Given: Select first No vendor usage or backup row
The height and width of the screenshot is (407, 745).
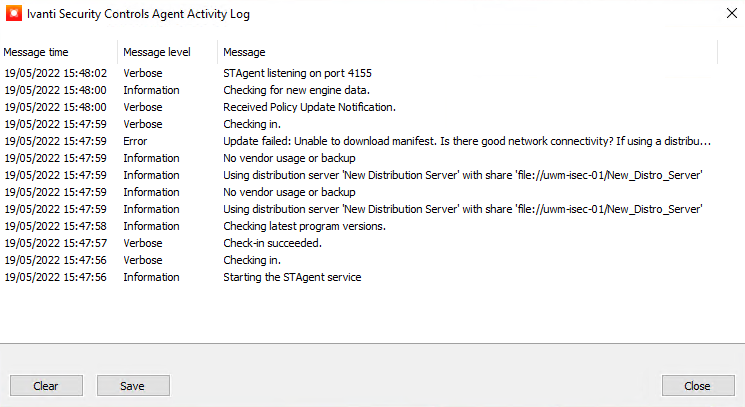Looking at the screenshot, I should pos(289,158).
